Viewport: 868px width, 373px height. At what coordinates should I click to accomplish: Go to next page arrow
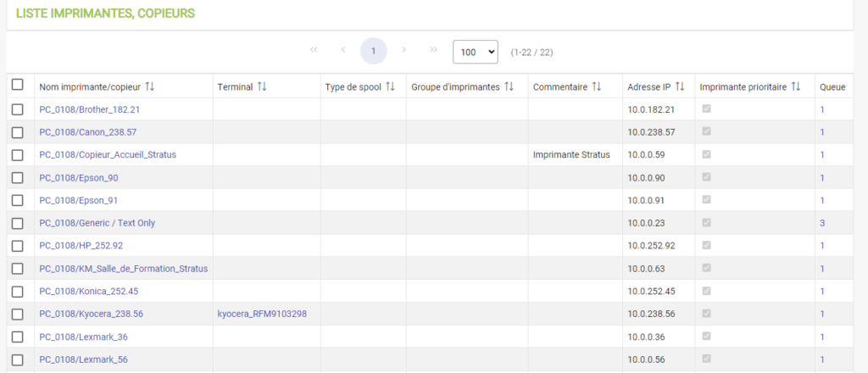point(404,50)
